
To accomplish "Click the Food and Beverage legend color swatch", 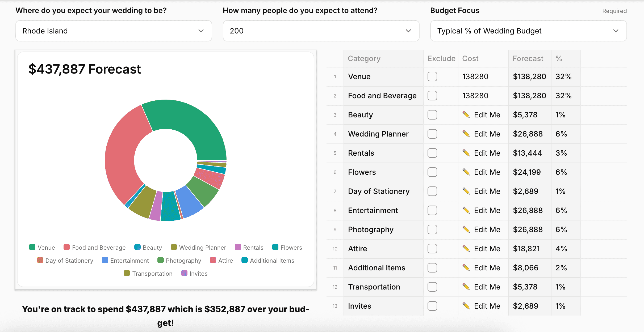I will pos(67,247).
